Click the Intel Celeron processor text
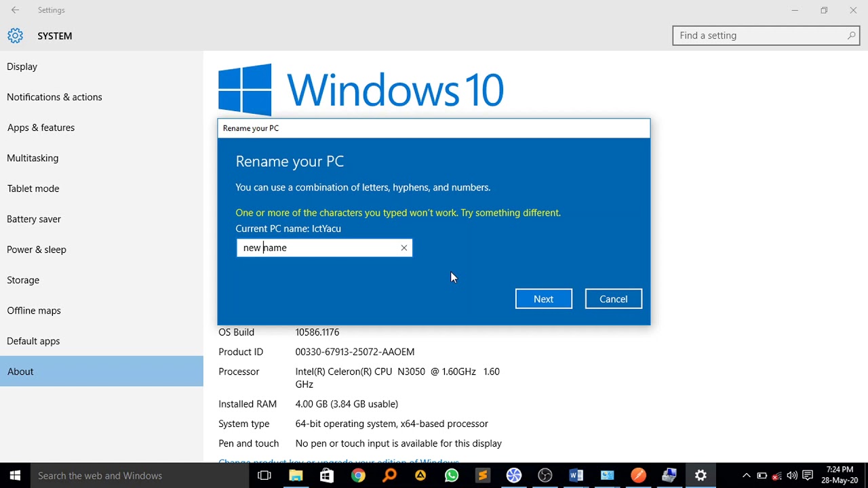The width and height of the screenshot is (868, 488). point(397,378)
